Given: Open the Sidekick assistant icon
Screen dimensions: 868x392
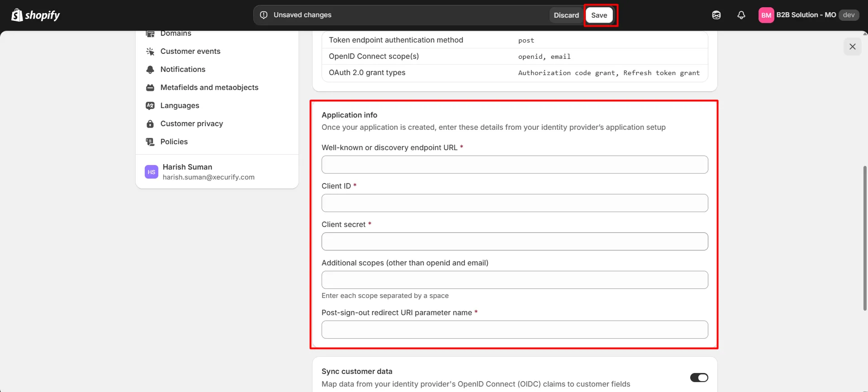Looking at the screenshot, I should click(716, 15).
